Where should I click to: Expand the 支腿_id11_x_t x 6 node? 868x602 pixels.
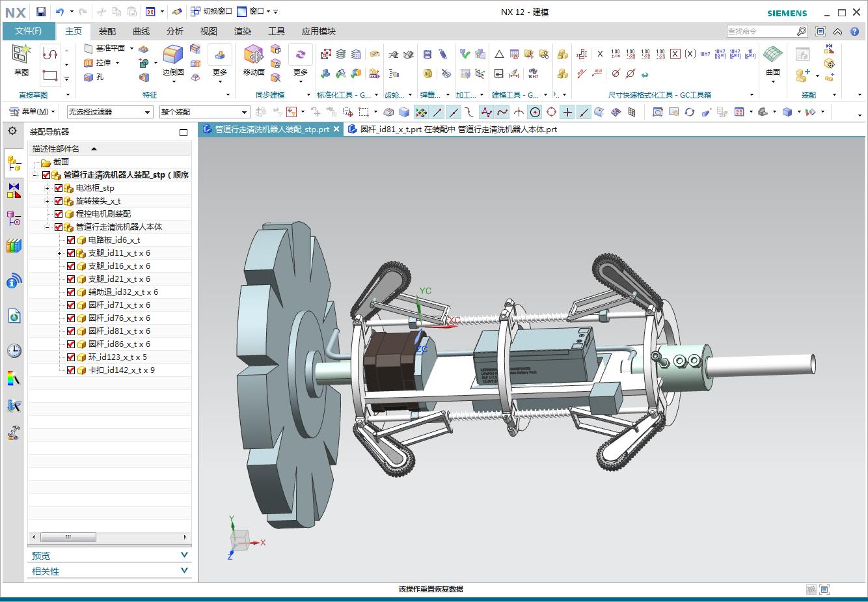pos(60,253)
